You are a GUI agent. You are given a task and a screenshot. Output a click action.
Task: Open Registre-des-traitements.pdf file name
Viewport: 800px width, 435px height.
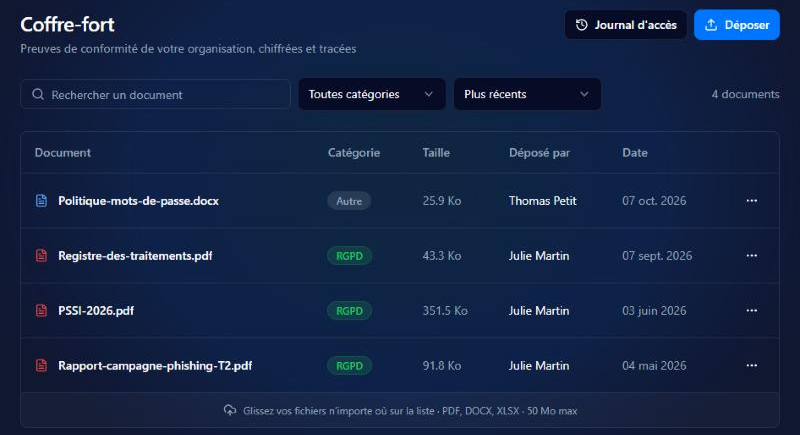point(135,255)
